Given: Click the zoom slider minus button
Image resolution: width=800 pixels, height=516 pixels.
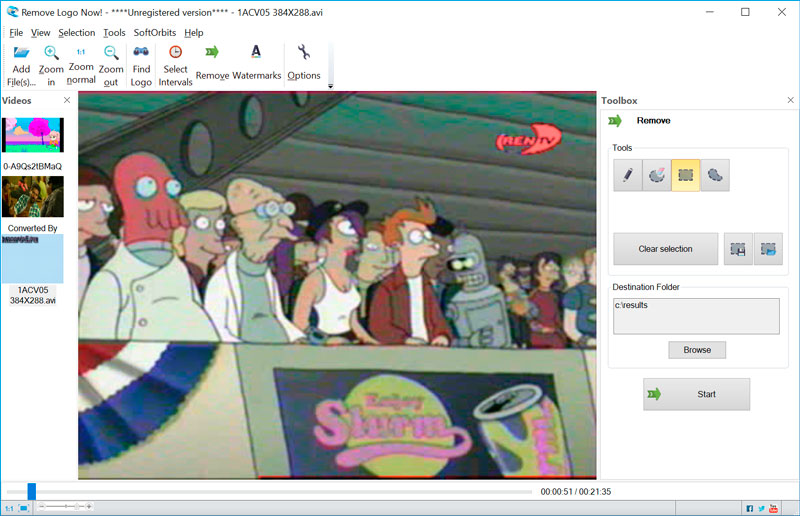Looking at the screenshot, I should pos(42,507).
